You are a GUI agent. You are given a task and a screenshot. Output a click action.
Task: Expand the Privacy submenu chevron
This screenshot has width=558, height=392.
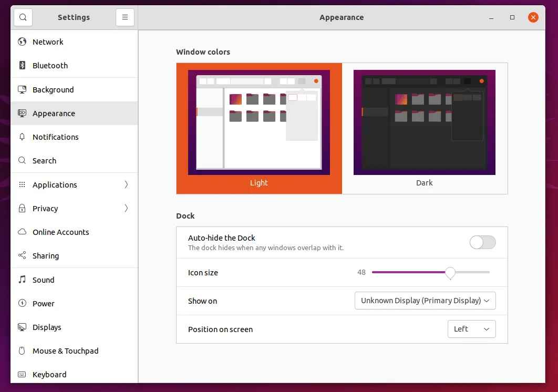click(x=126, y=209)
